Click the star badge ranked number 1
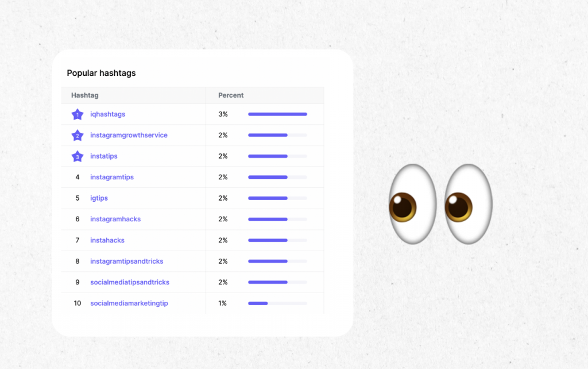Viewport: 588px width, 369px height. click(77, 114)
